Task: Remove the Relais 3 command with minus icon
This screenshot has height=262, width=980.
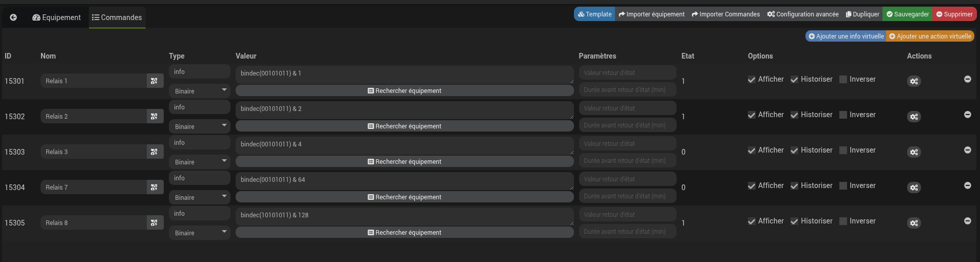Action: pyautogui.click(x=967, y=150)
